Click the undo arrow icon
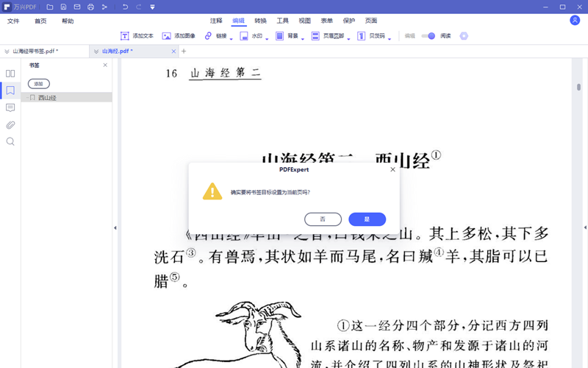 (125, 7)
